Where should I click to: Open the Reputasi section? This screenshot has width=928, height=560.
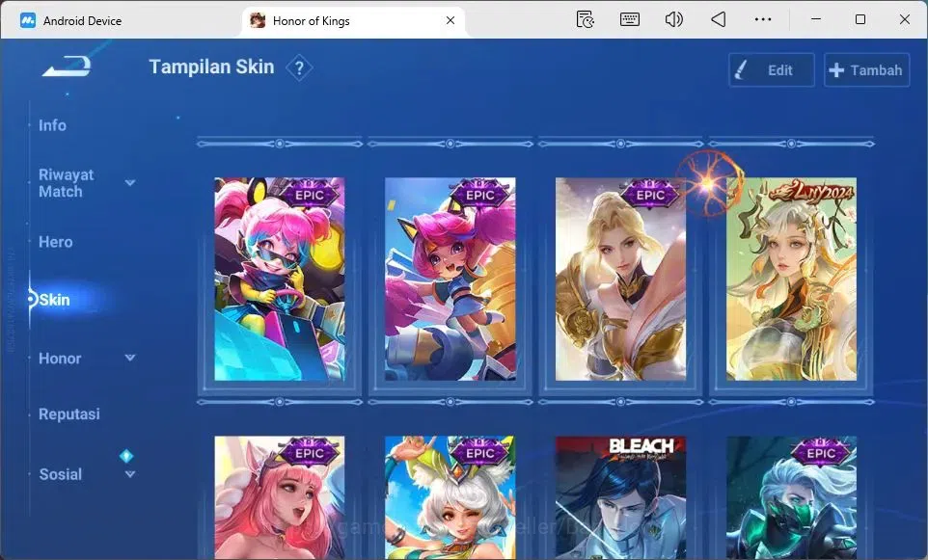point(69,413)
